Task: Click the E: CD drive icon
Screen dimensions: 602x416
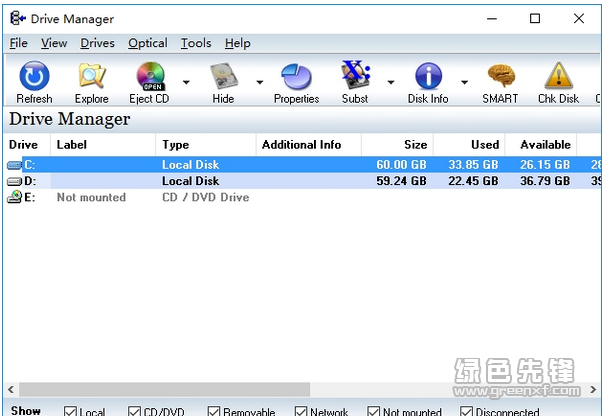Action: tap(14, 197)
